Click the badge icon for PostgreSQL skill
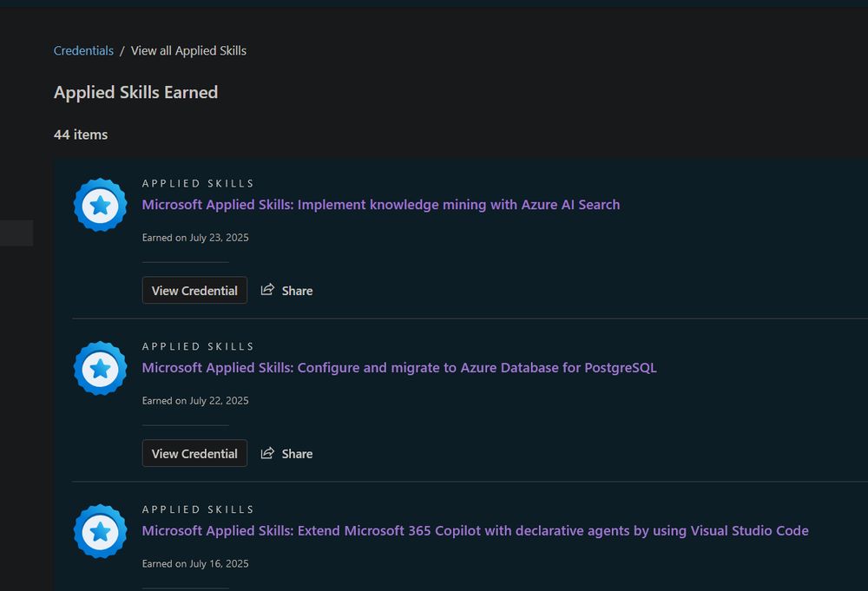Image resolution: width=868 pixels, height=591 pixels. [100, 369]
